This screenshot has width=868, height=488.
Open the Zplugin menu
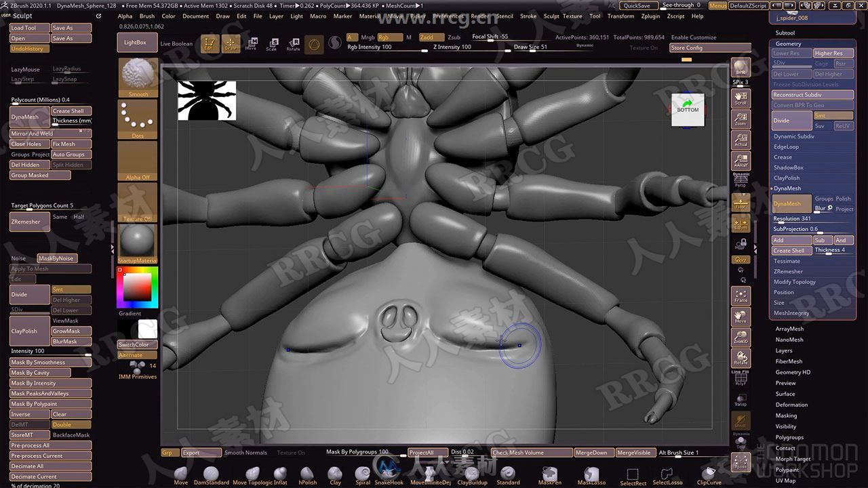click(650, 16)
